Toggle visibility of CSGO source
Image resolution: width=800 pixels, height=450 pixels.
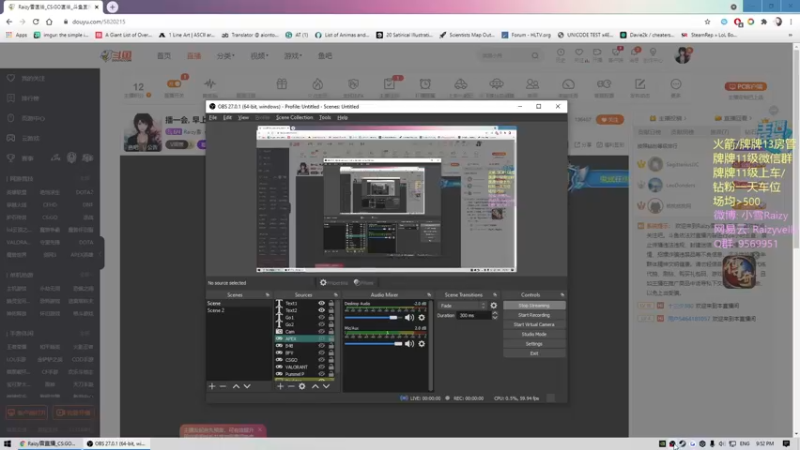tap(321, 360)
